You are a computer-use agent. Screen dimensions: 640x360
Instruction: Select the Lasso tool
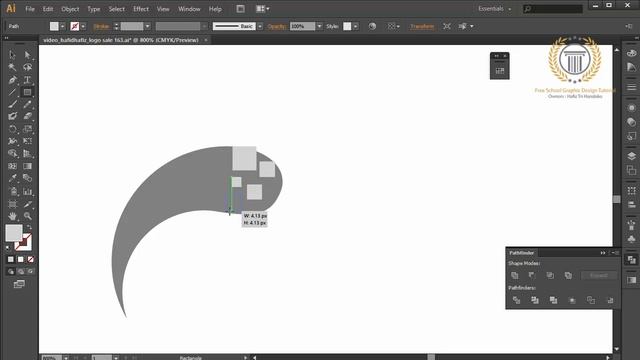[x=27, y=67]
